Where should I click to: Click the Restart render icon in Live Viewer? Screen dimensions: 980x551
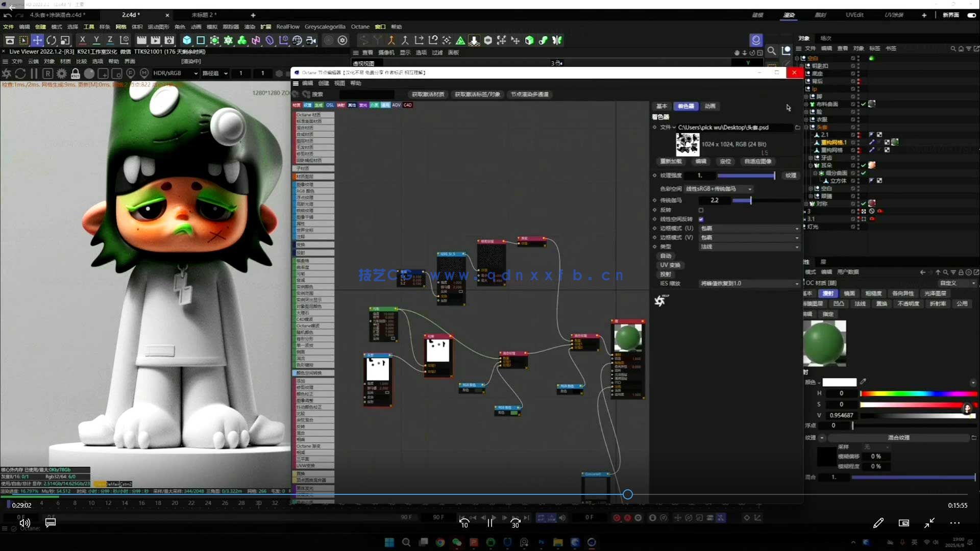coord(20,73)
